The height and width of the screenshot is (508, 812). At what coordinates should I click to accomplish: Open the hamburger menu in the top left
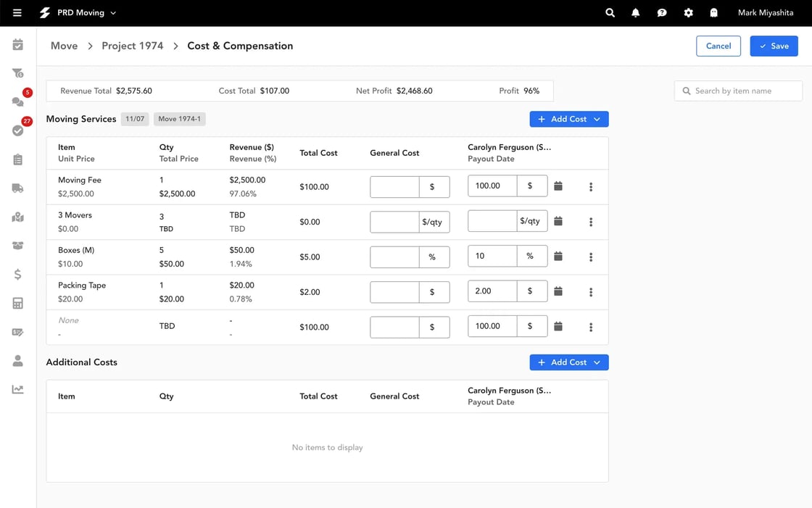coord(18,12)
